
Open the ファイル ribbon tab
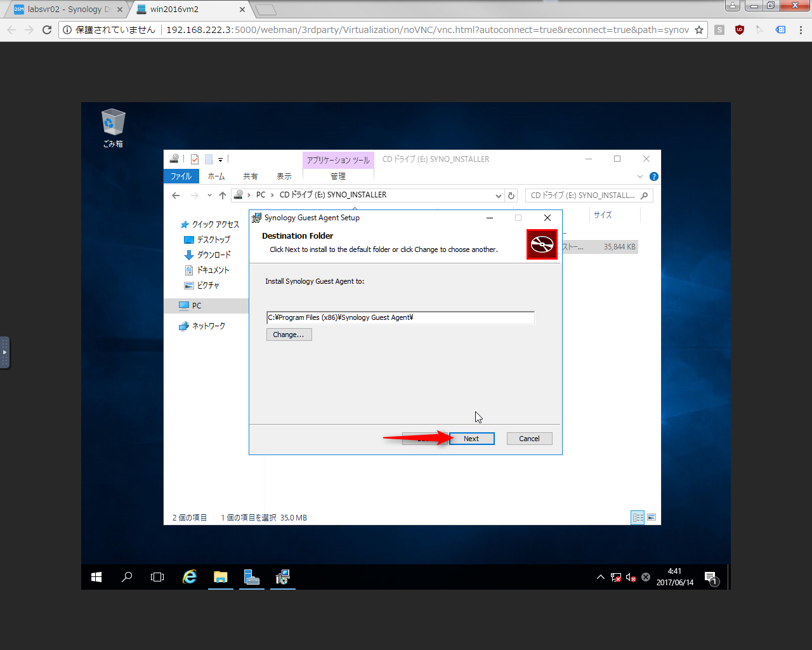181,176
